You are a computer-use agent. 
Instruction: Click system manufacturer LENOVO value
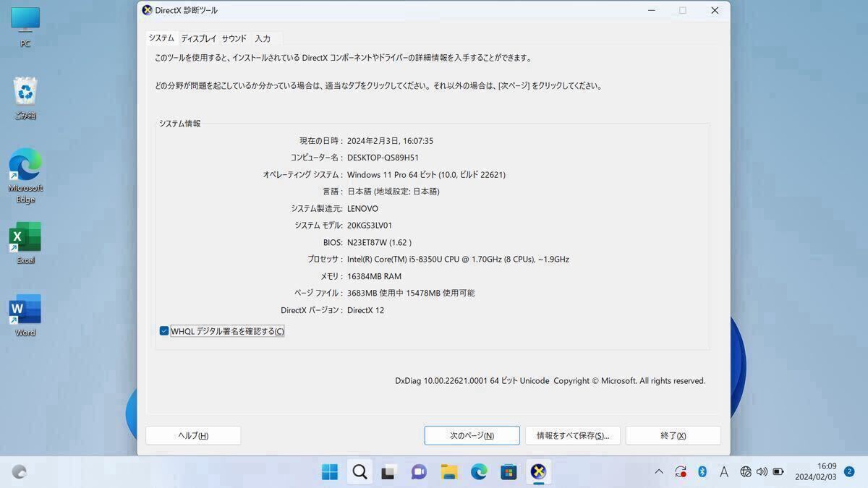click(x=362, y=209)
